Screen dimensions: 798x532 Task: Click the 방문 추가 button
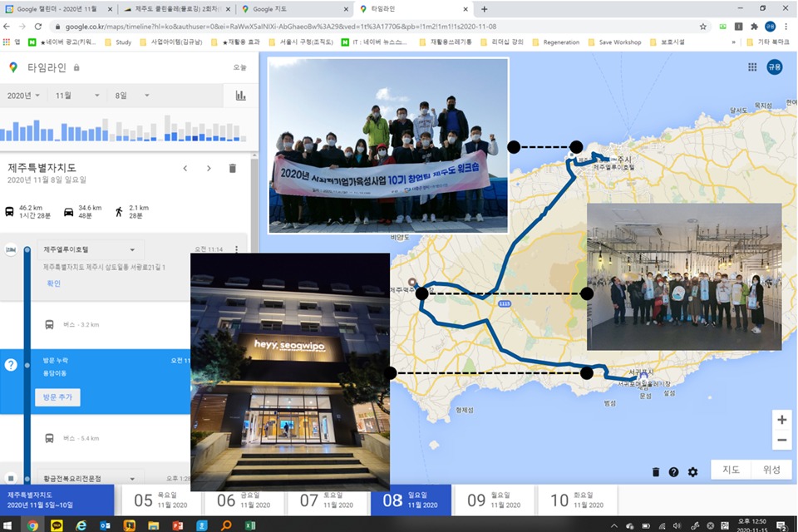pyautogui.click(x=57, y=397)
